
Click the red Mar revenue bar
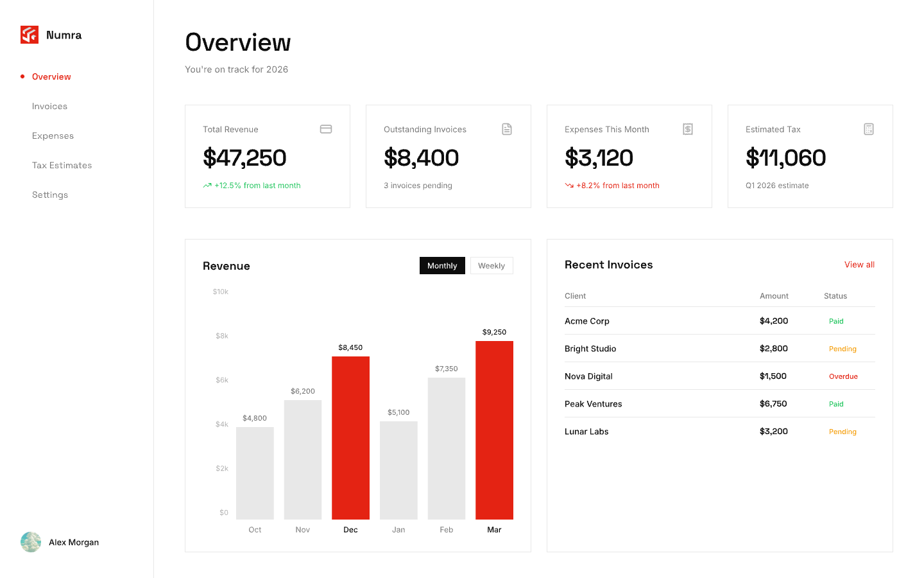pos(494,430)
